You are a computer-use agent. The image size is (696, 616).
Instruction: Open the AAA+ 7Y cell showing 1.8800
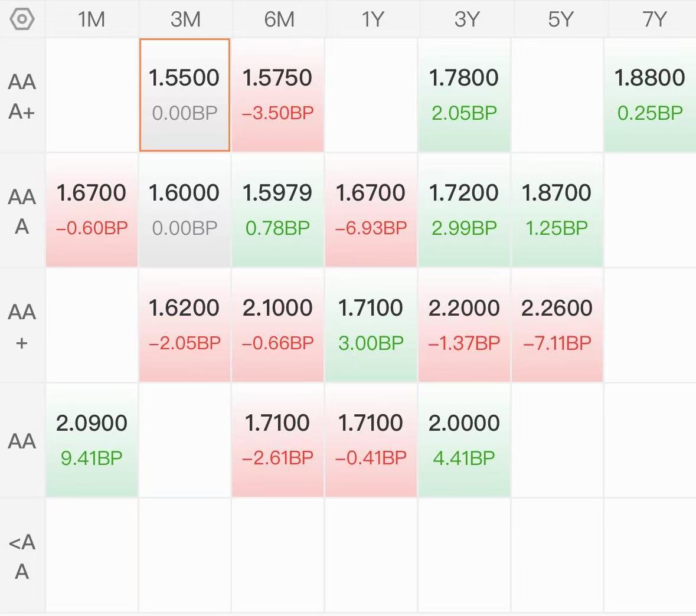[650, 95]
